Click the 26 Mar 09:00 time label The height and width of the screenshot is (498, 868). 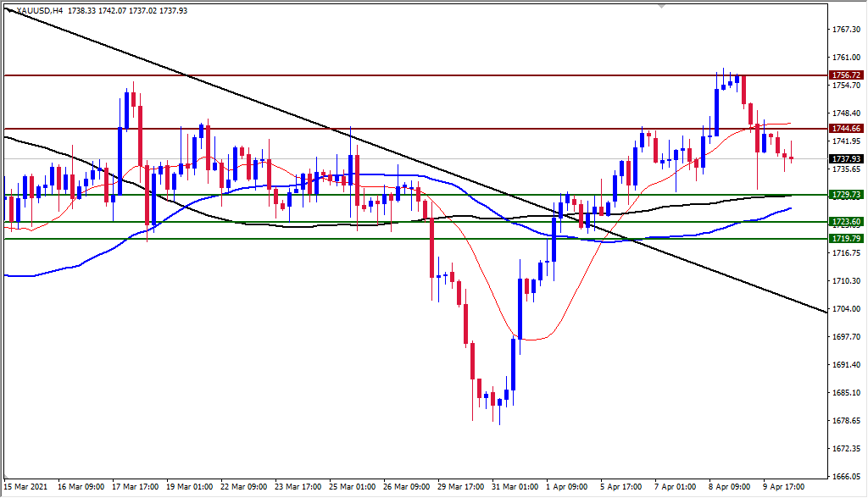click(406, 487)
